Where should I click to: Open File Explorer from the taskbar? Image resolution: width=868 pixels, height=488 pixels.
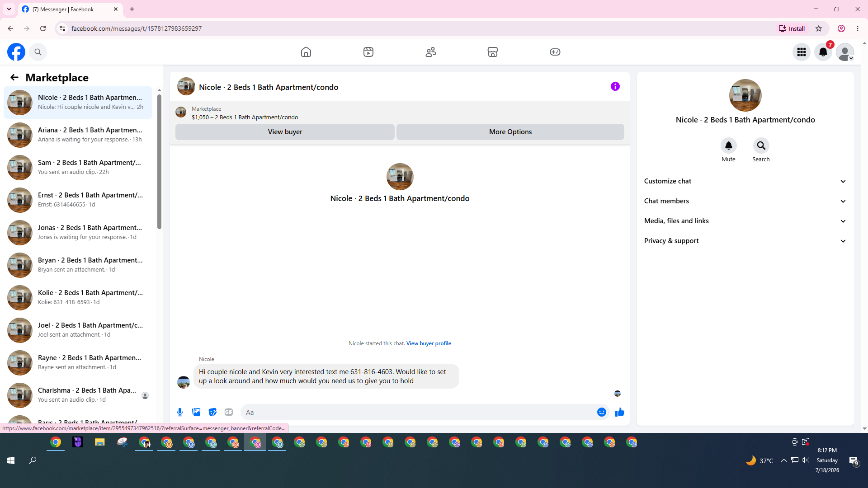click(x=99, y=442)
